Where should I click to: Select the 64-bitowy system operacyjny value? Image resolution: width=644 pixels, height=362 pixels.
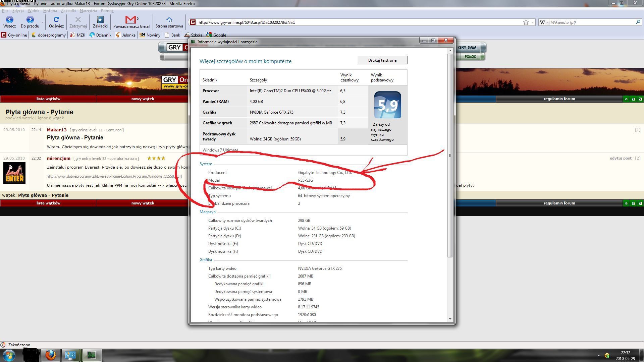tap(324, 196)
